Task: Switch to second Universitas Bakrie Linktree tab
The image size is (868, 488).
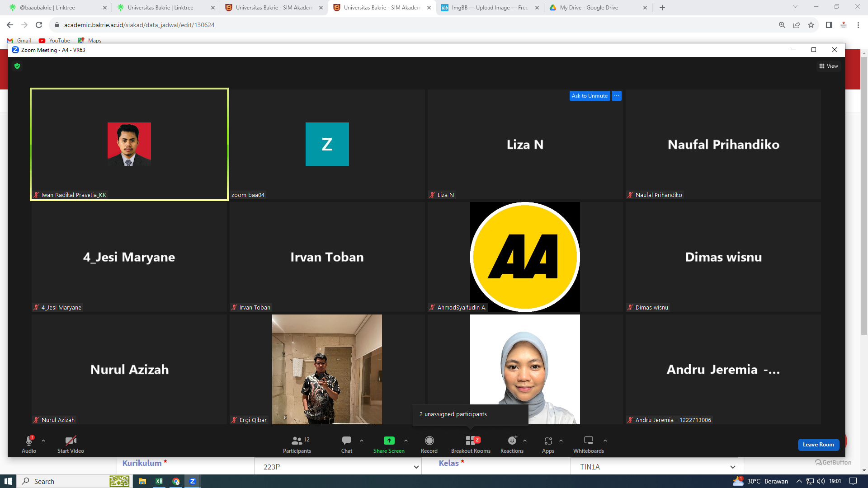Action: pyautogui.click(x=165, y=8)
